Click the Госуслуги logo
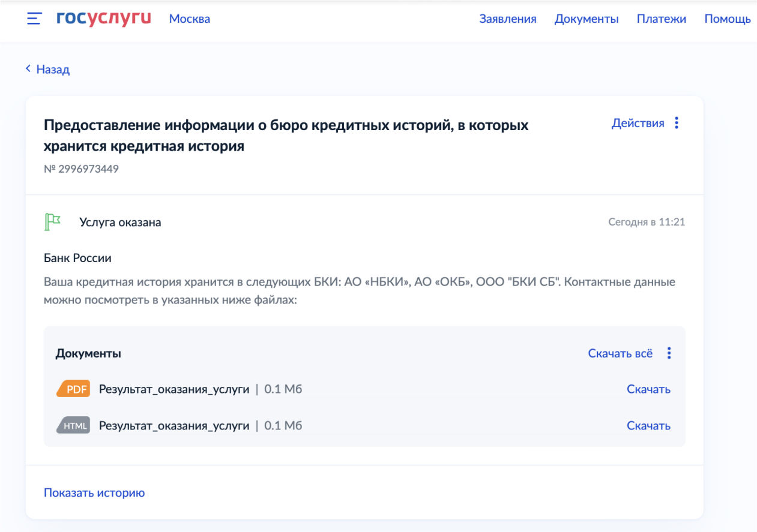The image size is (757, 532). tap(103, 19)
